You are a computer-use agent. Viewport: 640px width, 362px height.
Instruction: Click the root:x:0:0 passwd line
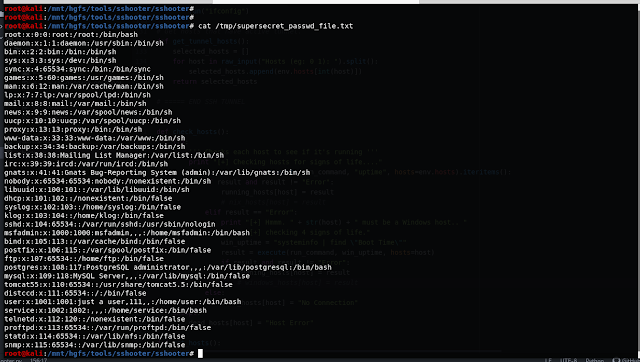(x=71, y=35)
